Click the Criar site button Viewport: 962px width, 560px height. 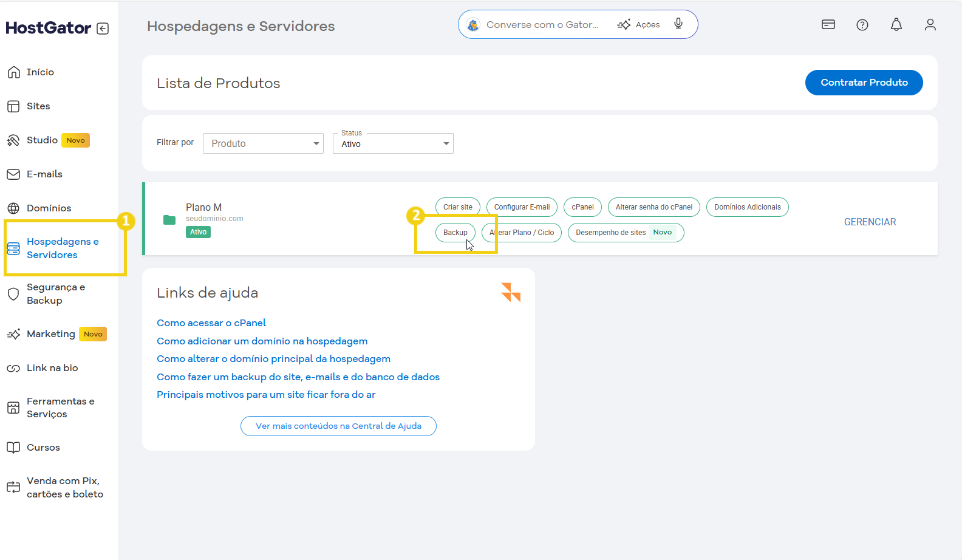(458, 207)
